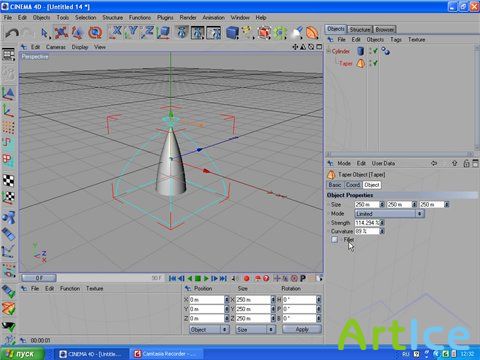The height and width of the screenshot is (360, 480).
Task: Activate the Scale tool
Action: 77,33
